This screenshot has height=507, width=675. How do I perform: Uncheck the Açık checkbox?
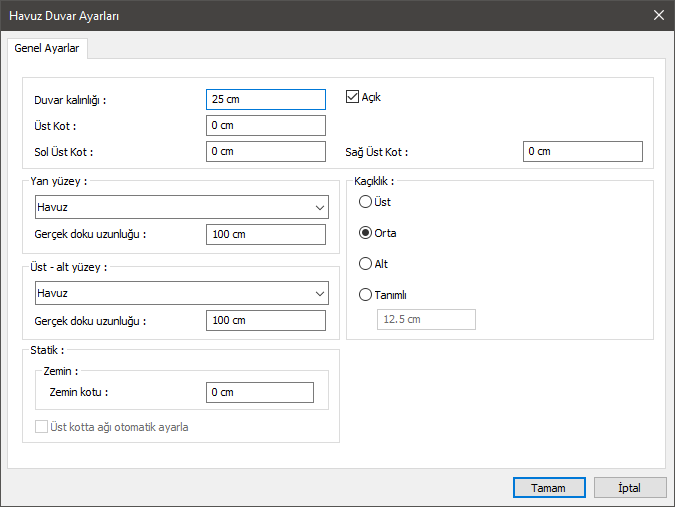352,97
